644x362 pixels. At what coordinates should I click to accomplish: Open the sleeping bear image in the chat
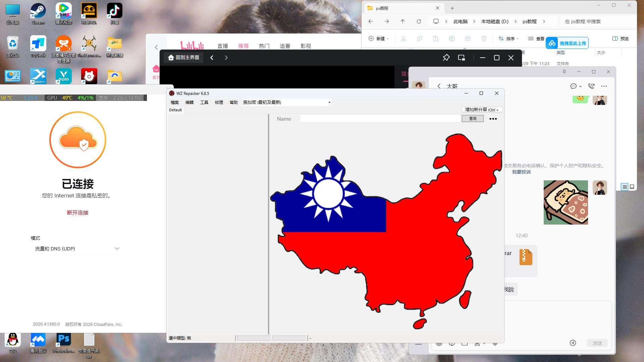566,202
